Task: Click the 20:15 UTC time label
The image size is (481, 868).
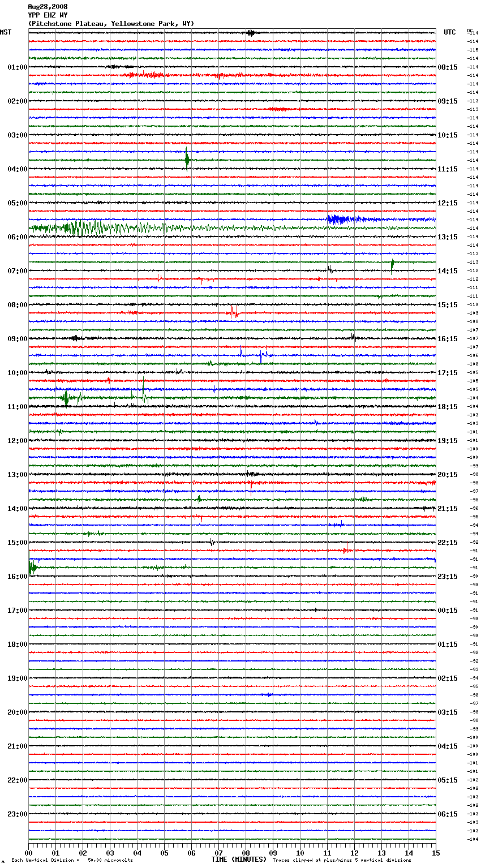Action: click(x=448, y=475)
